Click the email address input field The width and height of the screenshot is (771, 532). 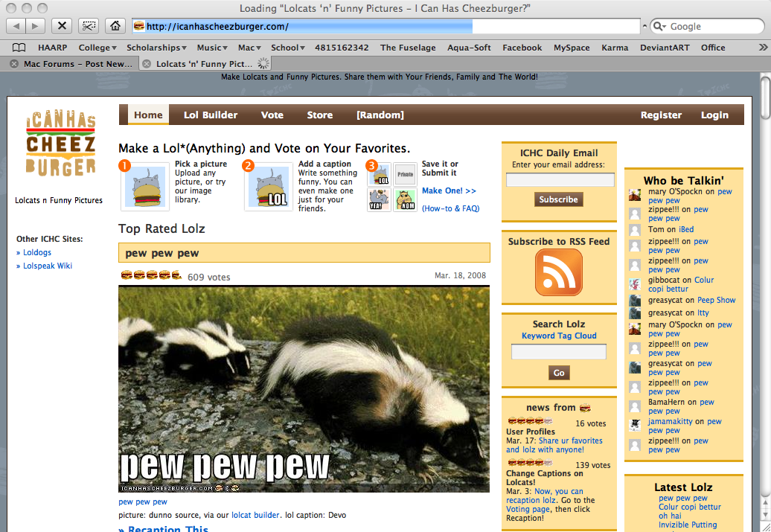click(560, 179)
